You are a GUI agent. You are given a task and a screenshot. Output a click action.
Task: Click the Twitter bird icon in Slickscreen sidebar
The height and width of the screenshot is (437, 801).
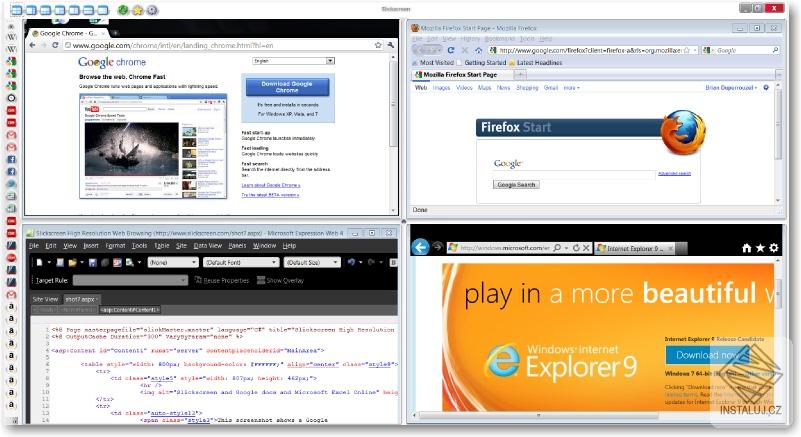coord(11,184)
